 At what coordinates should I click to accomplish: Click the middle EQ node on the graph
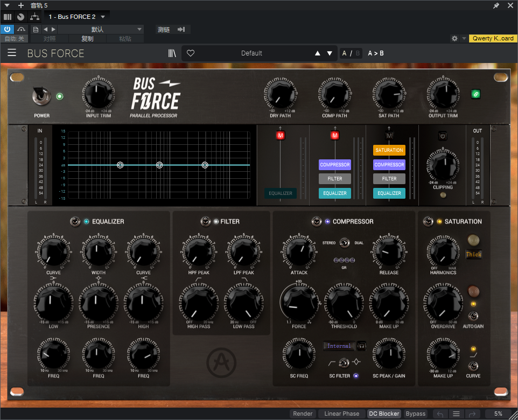click(159, 165)
